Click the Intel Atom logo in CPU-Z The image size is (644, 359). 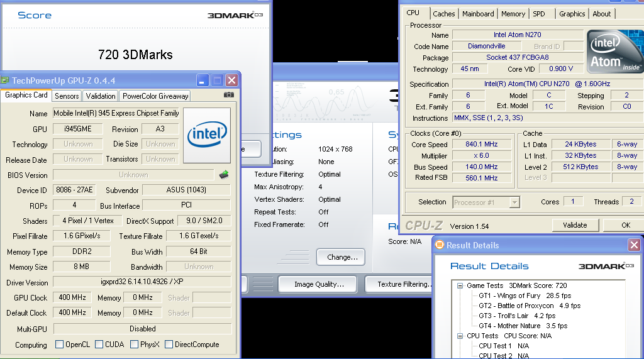(x=615, y=52)
